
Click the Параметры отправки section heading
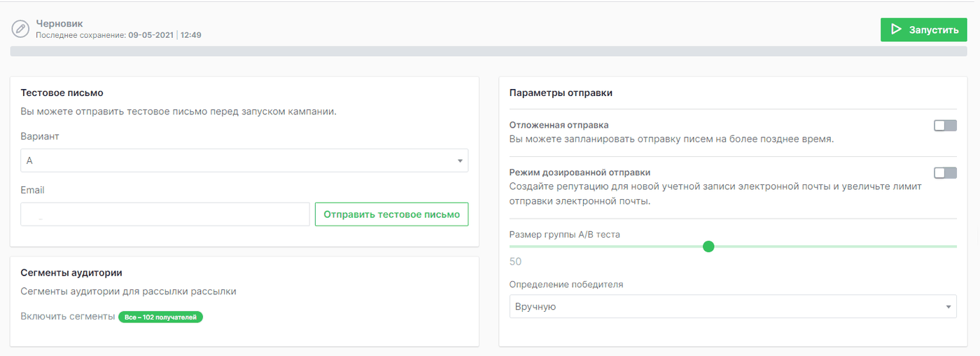pyautogui.click(x=561, y=93)
